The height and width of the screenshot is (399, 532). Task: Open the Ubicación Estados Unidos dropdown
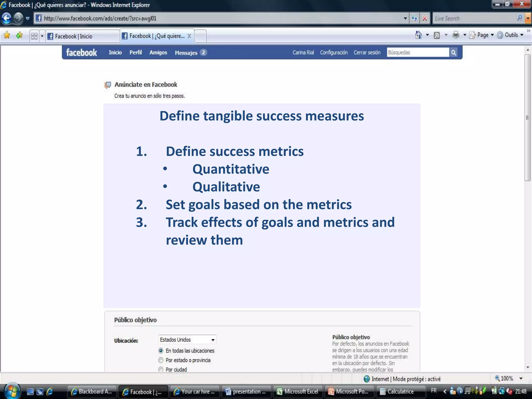point(187,340)
